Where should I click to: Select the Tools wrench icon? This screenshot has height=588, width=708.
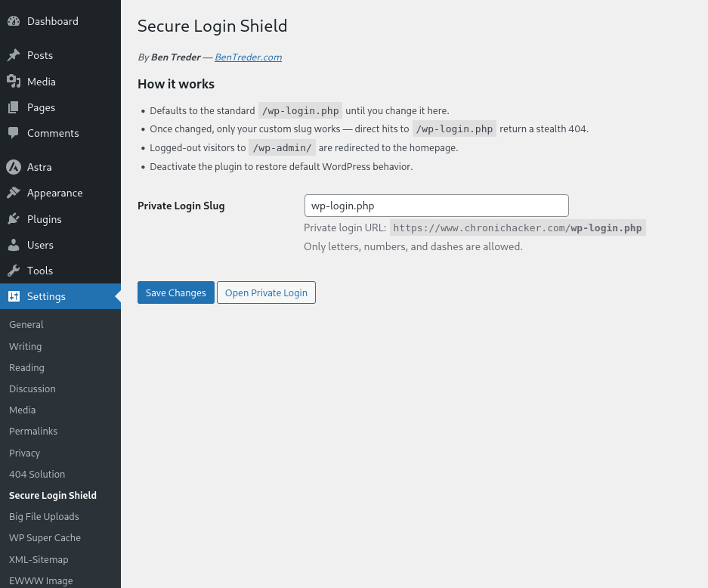[x=14, y=271]
